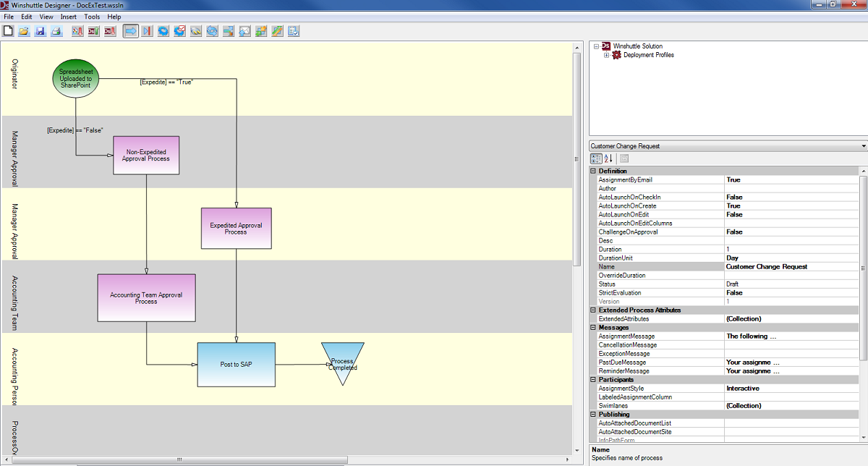Click the straight arrow connector tool icon
Screen dimensions: 868x466
[131, 31]
